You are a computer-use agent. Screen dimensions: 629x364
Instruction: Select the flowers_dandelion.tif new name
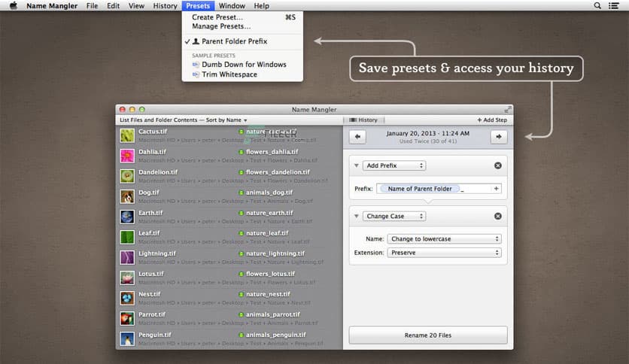[278, 172]
